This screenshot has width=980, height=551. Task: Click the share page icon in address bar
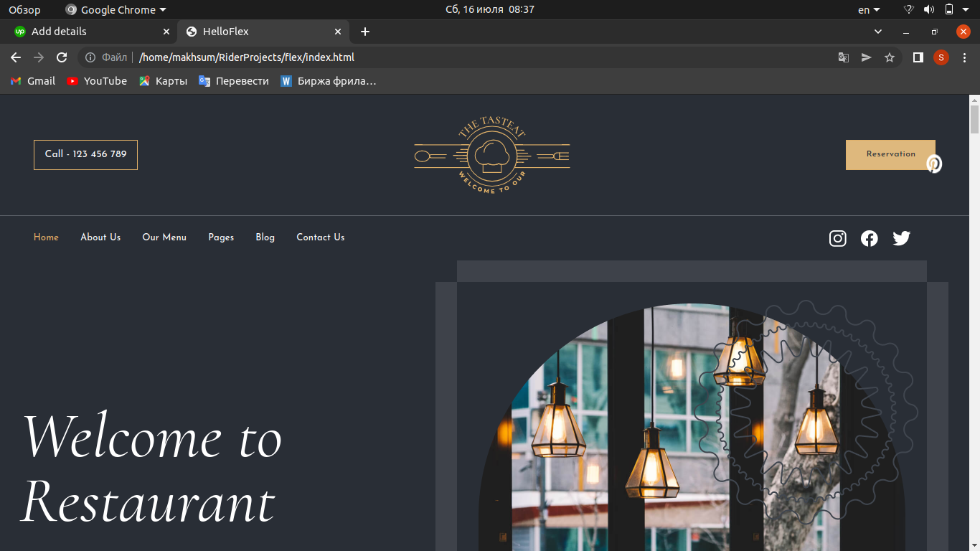point(867,57)
